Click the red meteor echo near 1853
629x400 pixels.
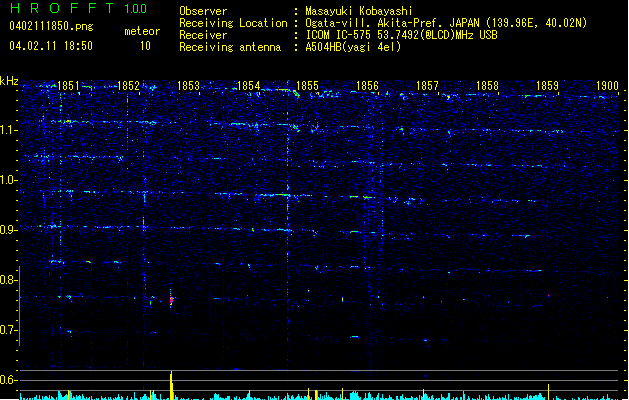click(x=171, y=300)
